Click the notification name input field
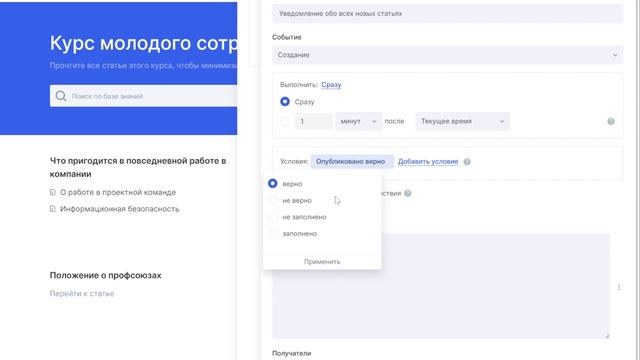This screenshot has height=360, width=640. pos(447,13)
